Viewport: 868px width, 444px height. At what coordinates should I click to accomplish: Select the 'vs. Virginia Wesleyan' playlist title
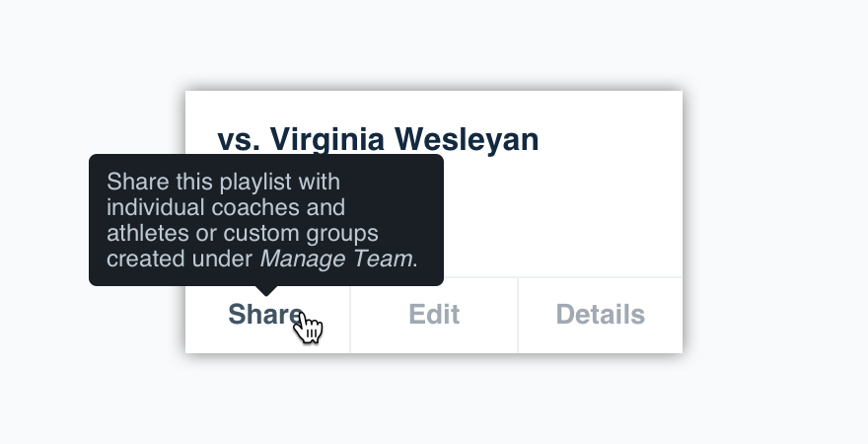378,139
